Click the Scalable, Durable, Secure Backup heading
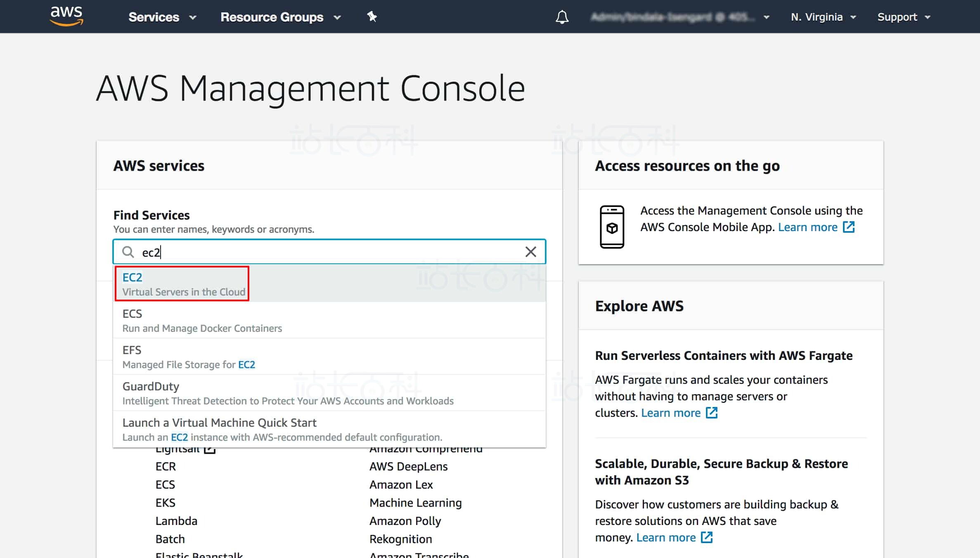 (721, 472)
